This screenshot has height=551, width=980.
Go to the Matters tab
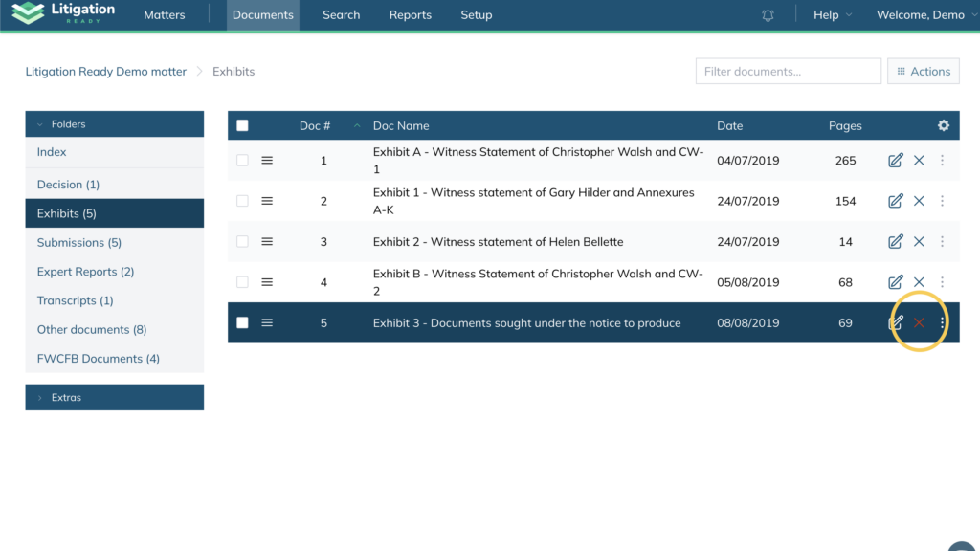(164, 15)
